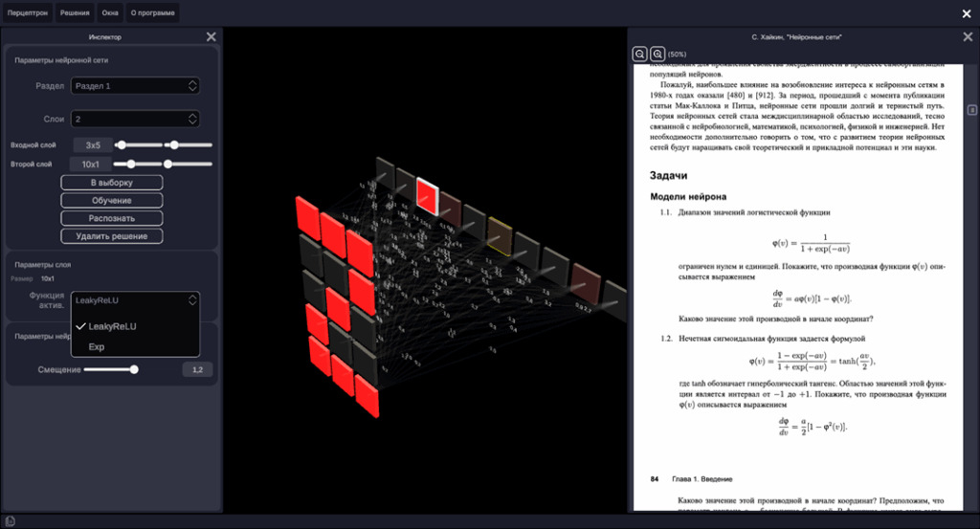The image size is (980, 529).
Task: Choose Exp activation function
Action: (x=97, y=346)
